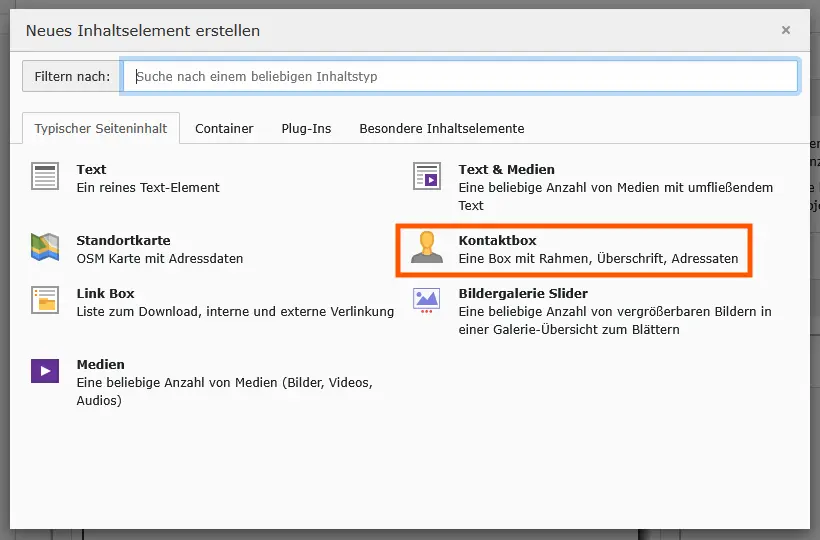Choose the Text & Medien icon

[427, 176]
